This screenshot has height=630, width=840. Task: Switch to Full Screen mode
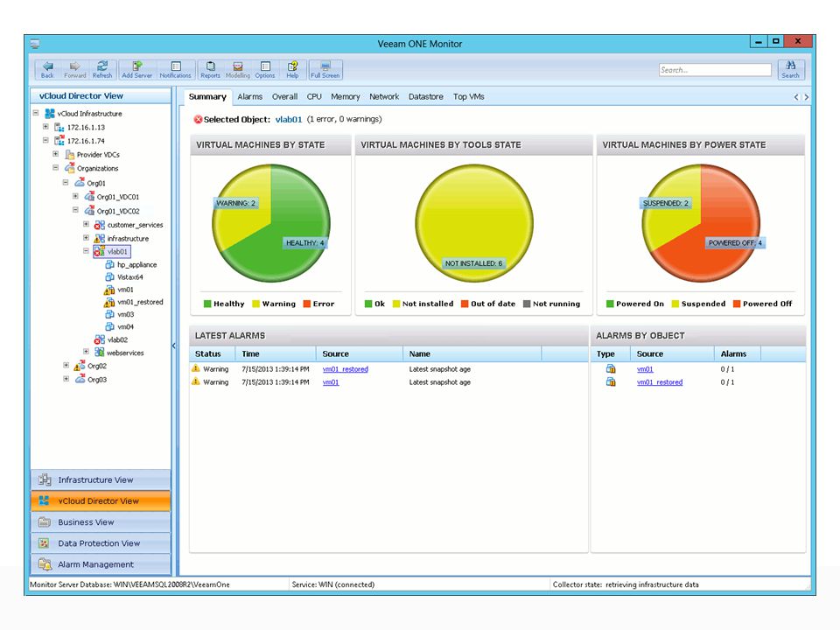(x=325, y=69)
